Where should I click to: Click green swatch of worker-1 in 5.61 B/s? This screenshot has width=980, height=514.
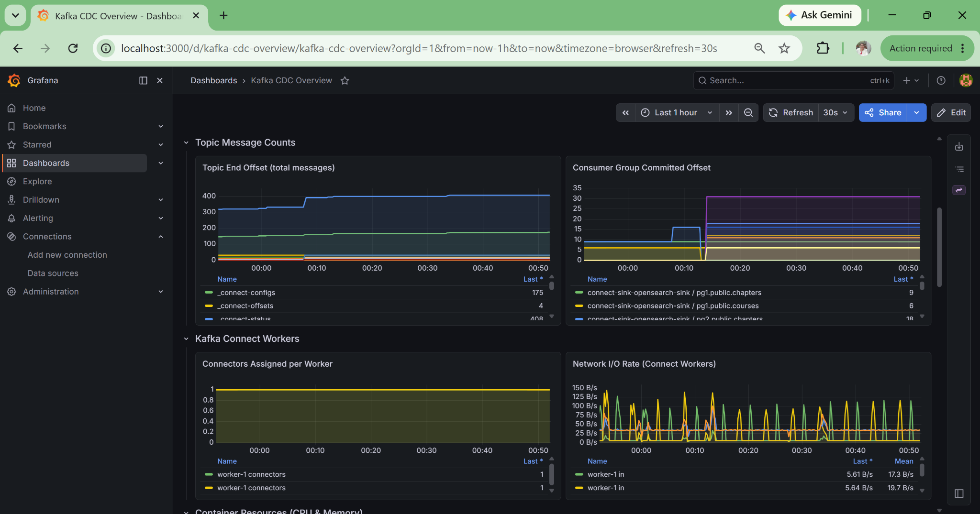click(579, 474)
